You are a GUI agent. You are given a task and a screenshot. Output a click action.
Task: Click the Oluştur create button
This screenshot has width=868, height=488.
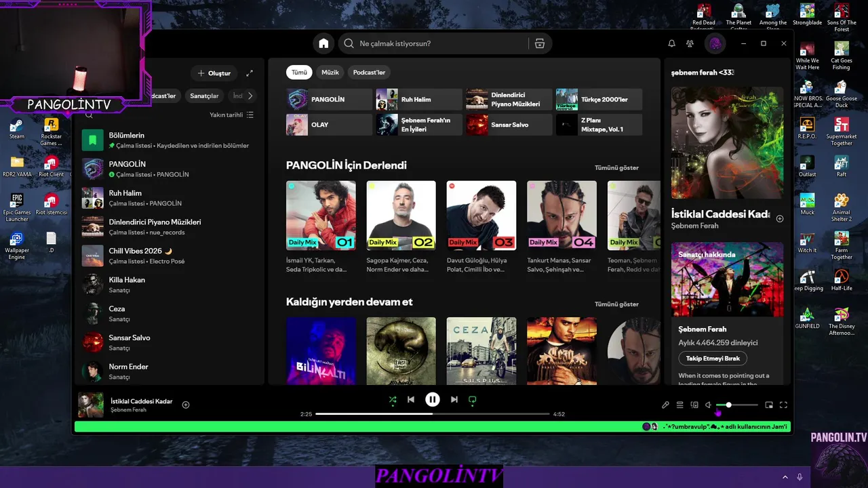coord(214,73)
